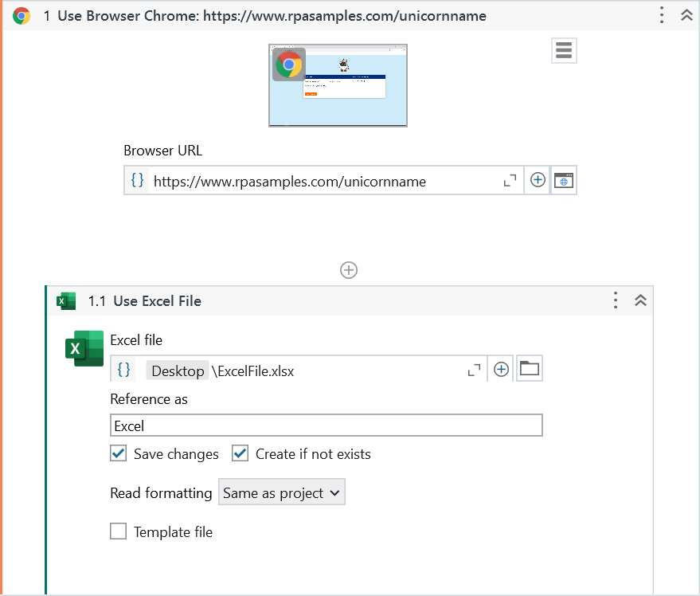Image resolution: width=700 pixels, height=596 pixels.
Task: Open the folder browse icon for the Excel file
Action: click(x=529, y=369)
